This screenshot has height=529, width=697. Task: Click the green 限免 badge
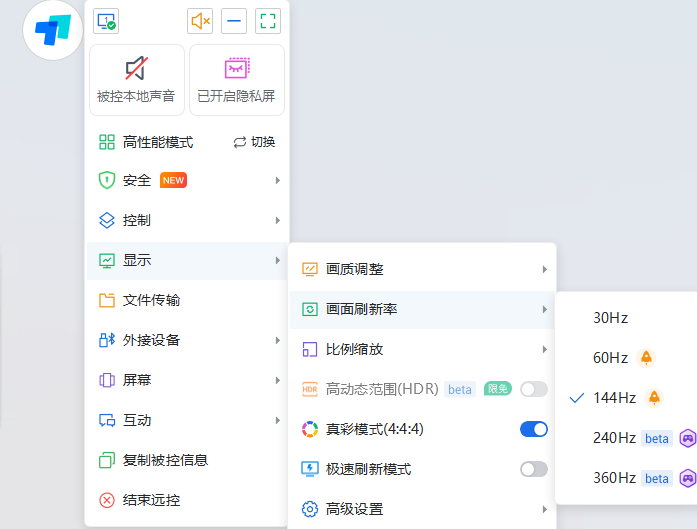click(497, 389)
